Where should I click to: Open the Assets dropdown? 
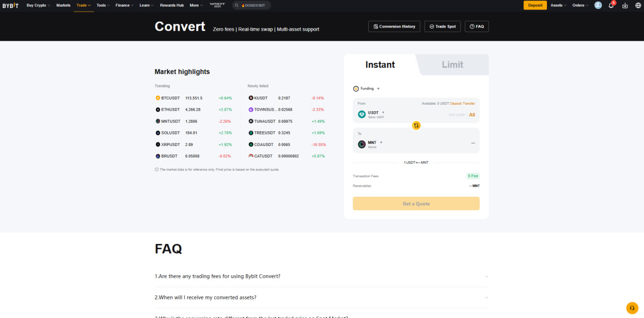pyautogui.click(x=558, y=5)
